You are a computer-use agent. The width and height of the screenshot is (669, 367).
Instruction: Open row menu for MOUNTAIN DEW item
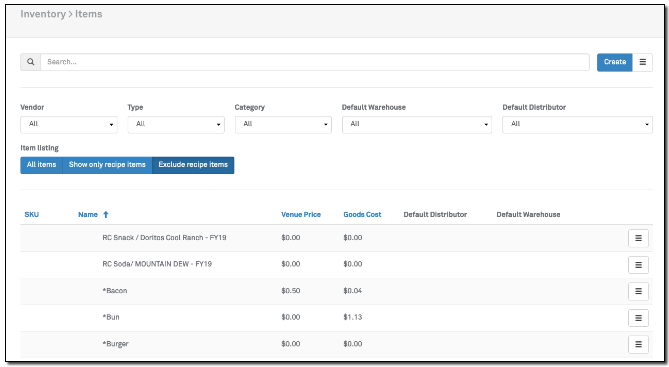[x=638, y=265]
